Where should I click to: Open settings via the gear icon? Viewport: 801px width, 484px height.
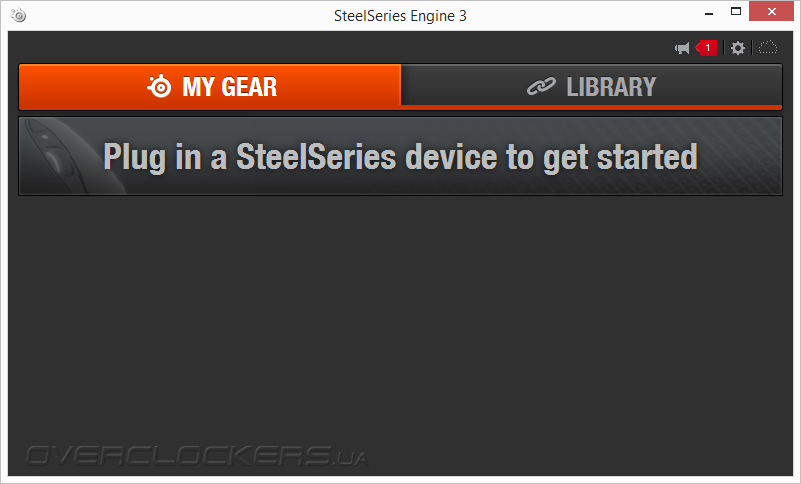coord(738,48)
